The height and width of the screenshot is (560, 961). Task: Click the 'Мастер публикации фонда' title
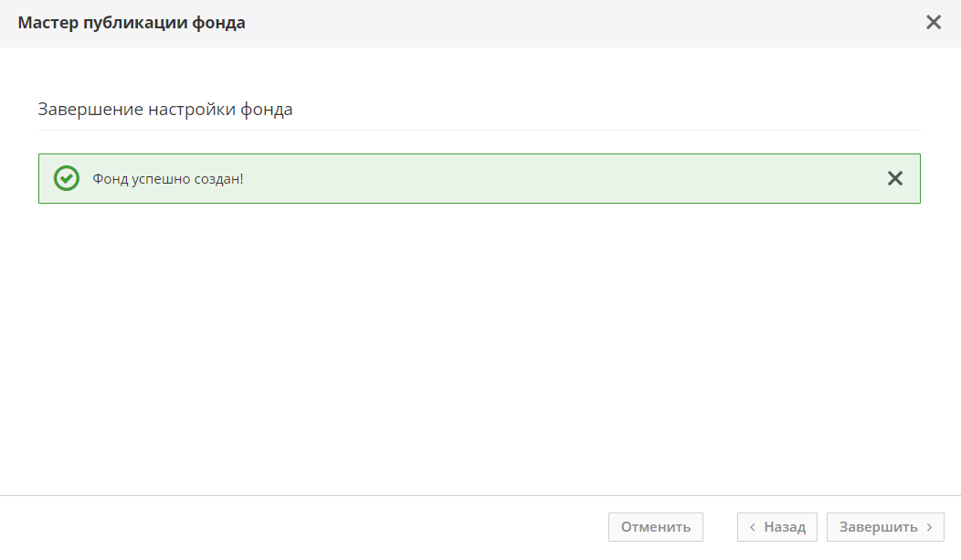pos(132,23)
